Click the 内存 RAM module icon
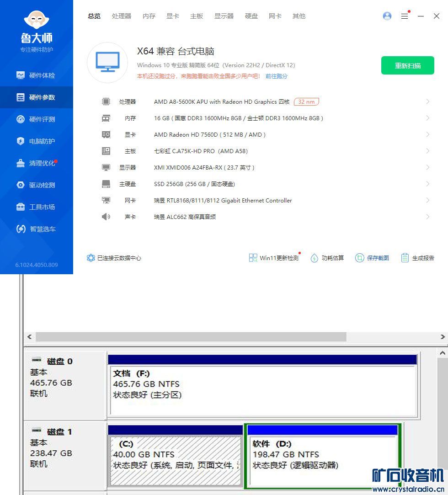The width and height of the screenshot is (448, 495). [x=106, y=118]
